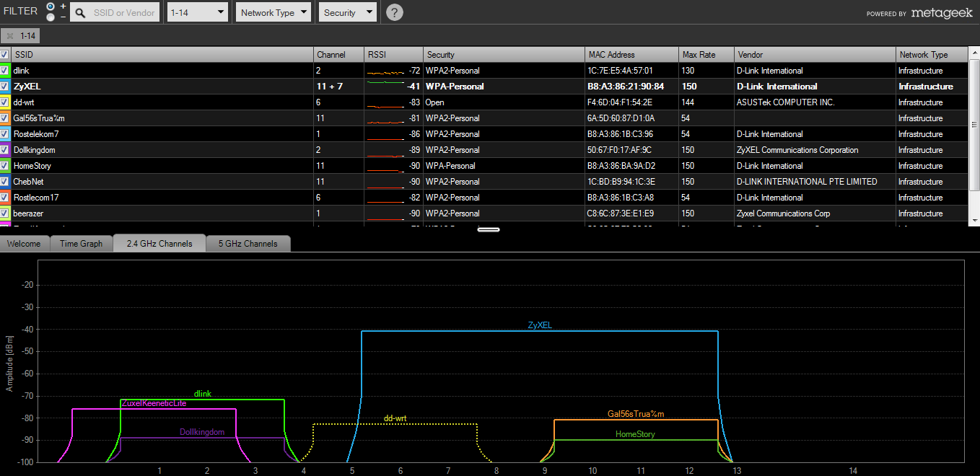Sort networks by Max Rate header
The image size is (980, 476).
click(706, 55)
